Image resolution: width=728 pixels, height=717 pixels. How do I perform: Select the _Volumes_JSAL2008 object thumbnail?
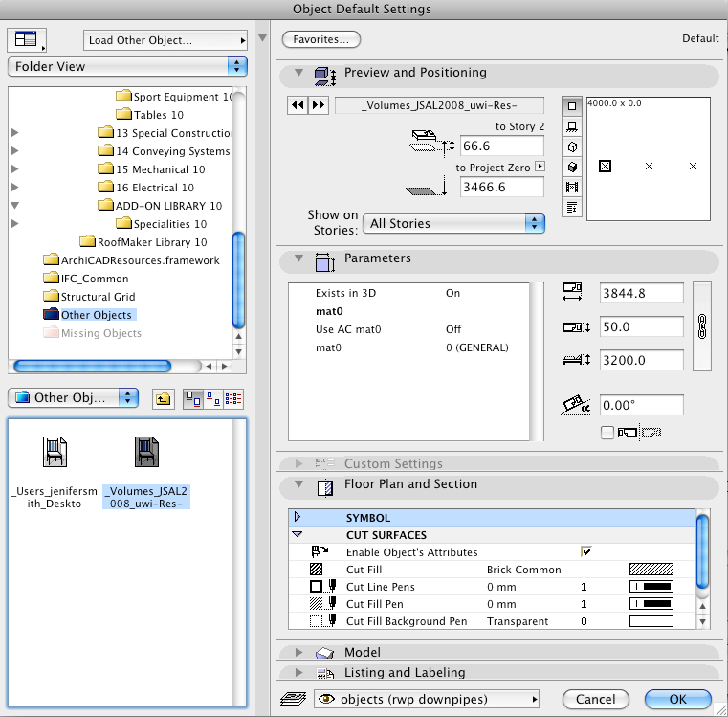[146, 451]
